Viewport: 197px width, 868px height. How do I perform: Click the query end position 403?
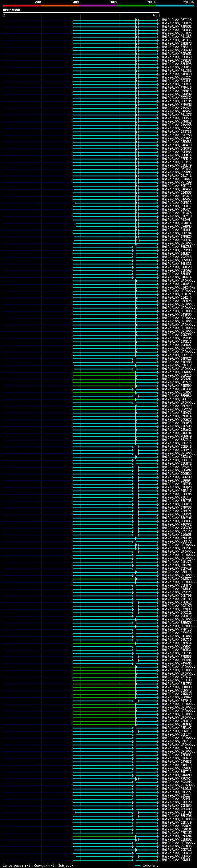(x=155, y=15)
